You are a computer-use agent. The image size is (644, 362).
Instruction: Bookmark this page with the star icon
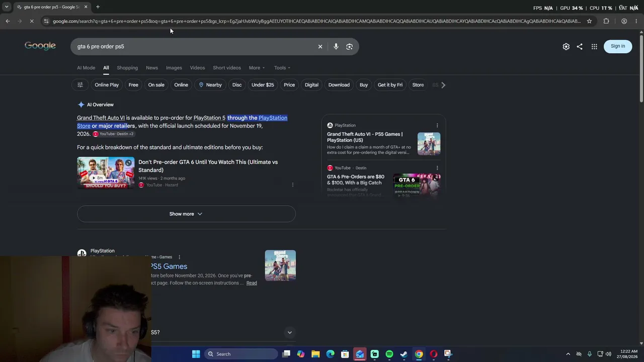pos(589,21)
